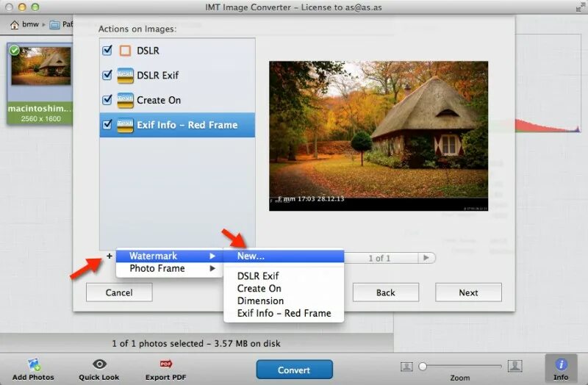
Task: Click green selected checkmark on thumbnail
Action: pos(14,50)
